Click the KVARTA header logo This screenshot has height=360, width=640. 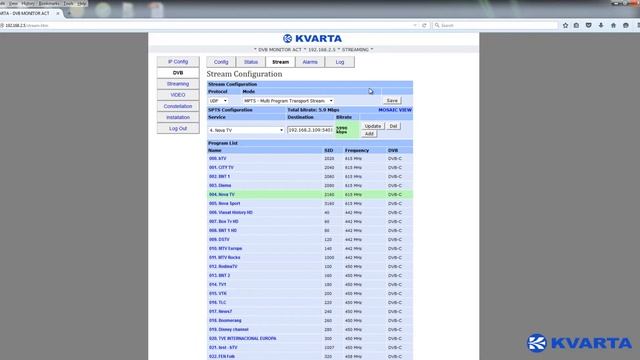[x=312, y=38]
